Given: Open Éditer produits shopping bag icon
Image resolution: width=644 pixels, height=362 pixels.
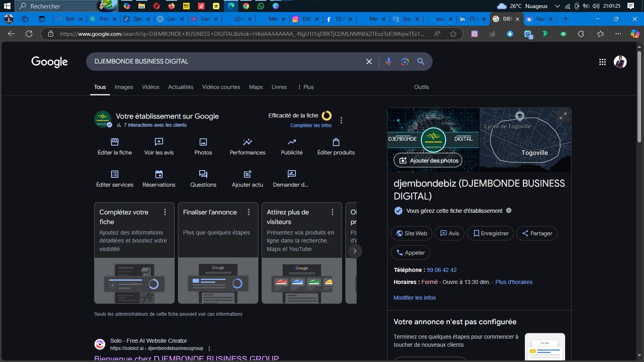Looking at the screenshot, I should pos(336,142).
